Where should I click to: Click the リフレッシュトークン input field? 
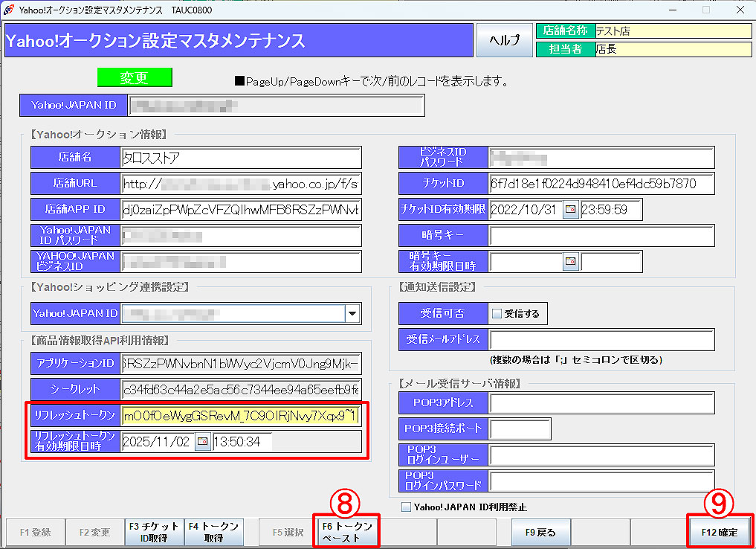click(241, 414)
